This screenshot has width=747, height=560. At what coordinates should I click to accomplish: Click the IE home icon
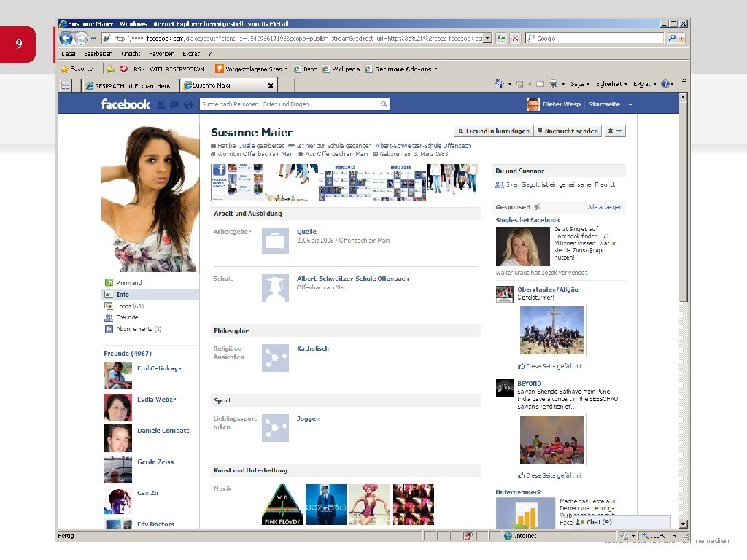[499, 84]
